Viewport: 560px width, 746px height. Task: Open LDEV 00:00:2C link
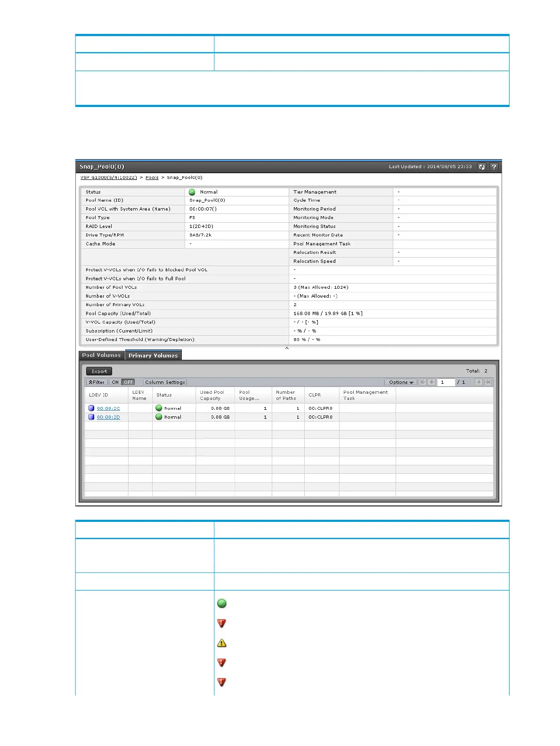(108, 408)
